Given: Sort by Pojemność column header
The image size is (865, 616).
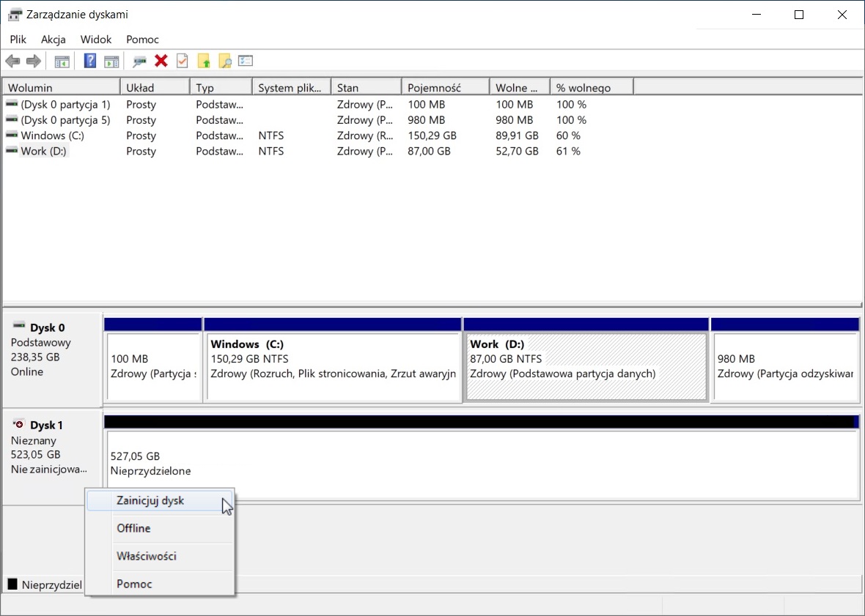Looking at the screenshot, I should pyautogui.click(x=434, y=88).
